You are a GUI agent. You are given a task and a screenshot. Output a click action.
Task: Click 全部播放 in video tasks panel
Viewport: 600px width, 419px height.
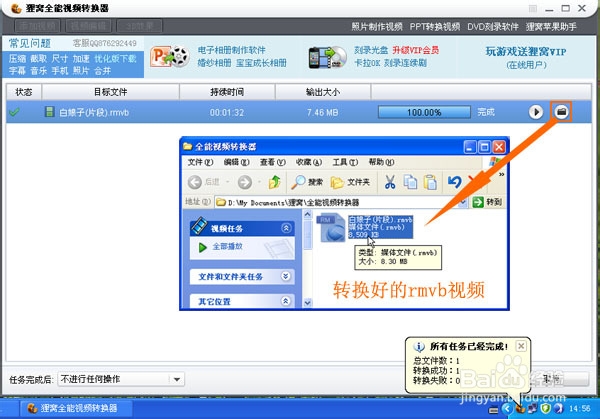tap(227, 246)
